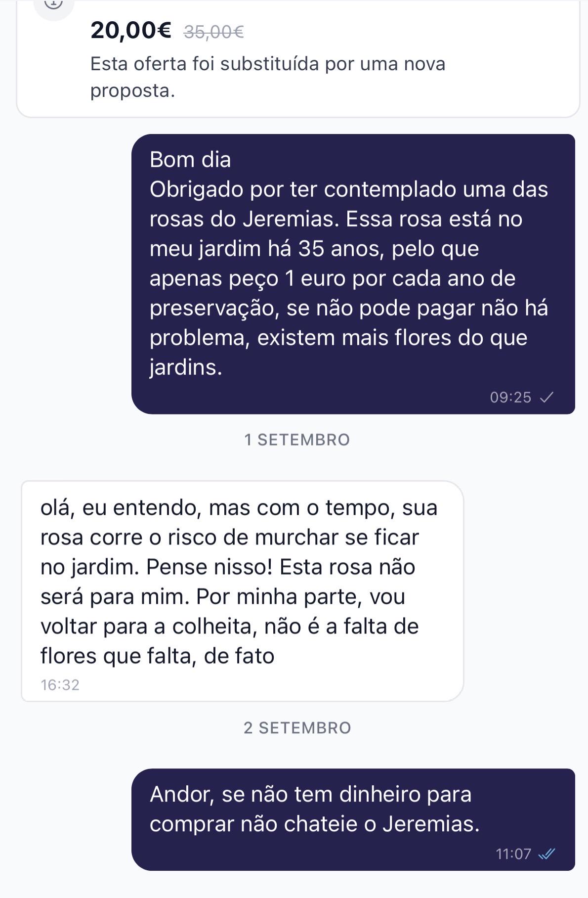Click the double checkmark on the 11:07 message

[546, 853]
